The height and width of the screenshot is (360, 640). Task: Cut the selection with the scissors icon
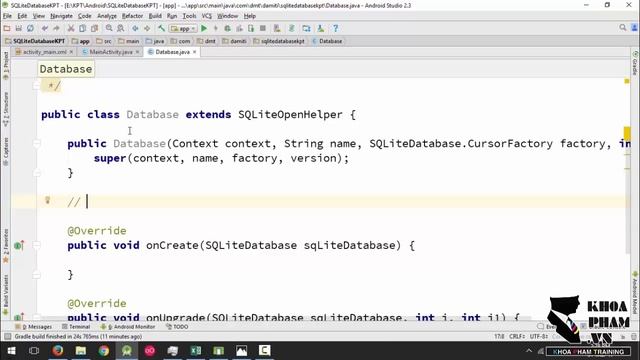(71, 28)
